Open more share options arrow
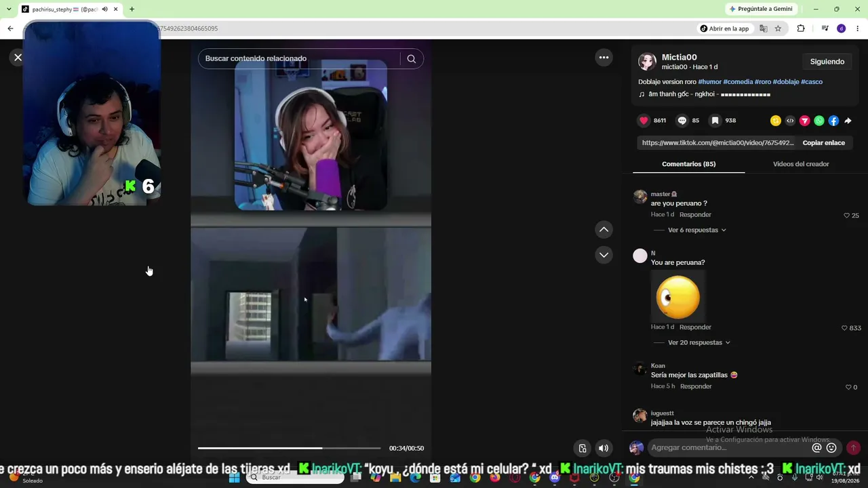The image size is (868, 488). pos(848,121)
